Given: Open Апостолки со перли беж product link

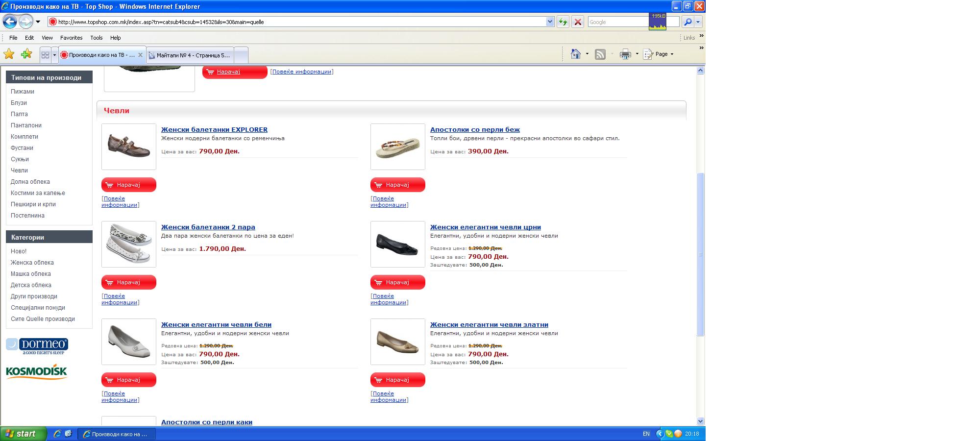Looking at the screenshot, I should coord(474,129).
